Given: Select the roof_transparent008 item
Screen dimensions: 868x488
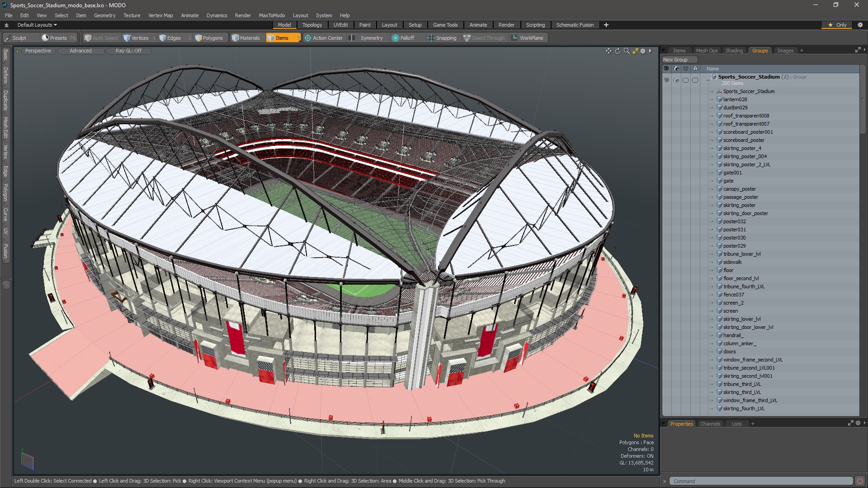Looking at the screenshot, I should click(x=746, y=116).
